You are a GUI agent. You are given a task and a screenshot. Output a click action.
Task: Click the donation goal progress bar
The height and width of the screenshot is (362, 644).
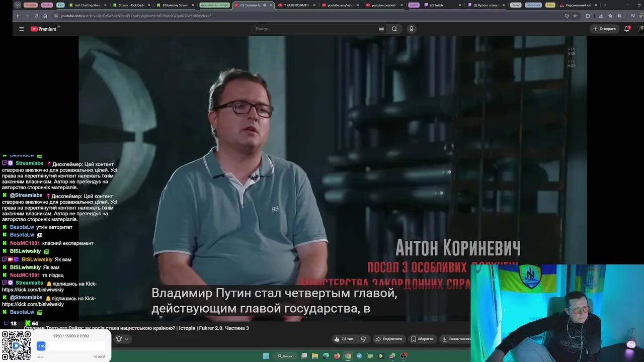coord(71,346)
